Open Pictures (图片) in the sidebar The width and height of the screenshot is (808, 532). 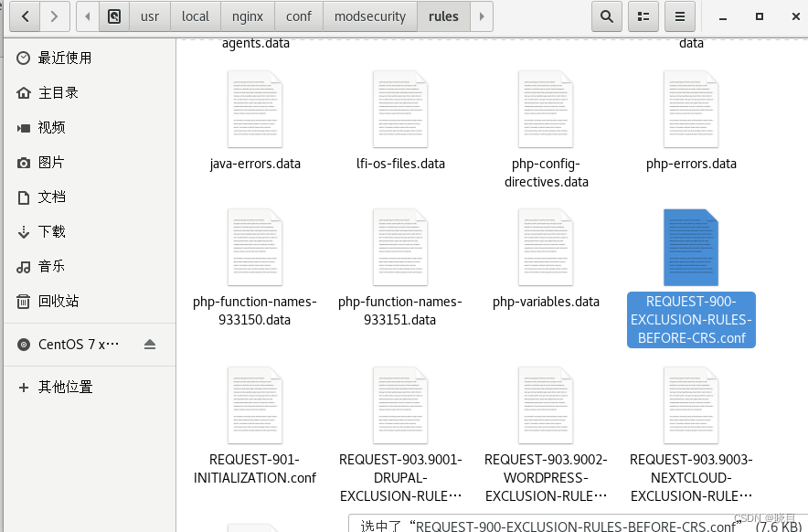(x=90, y=163)
